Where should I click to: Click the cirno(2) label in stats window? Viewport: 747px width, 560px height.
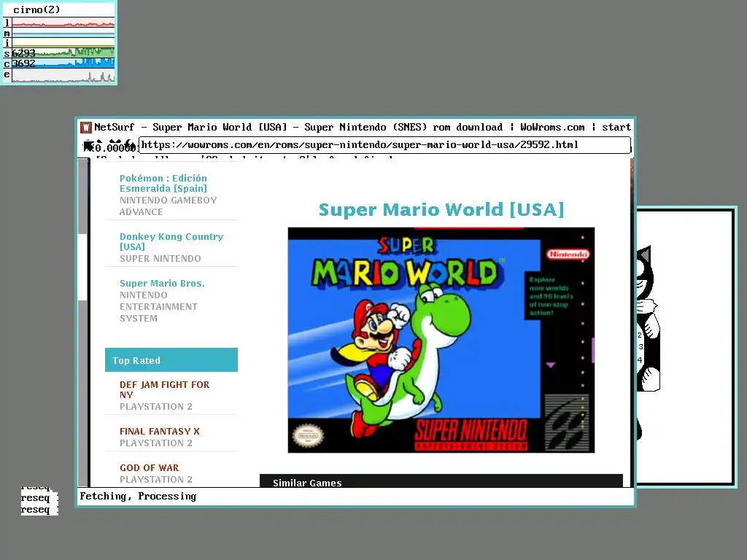[36, 9]
